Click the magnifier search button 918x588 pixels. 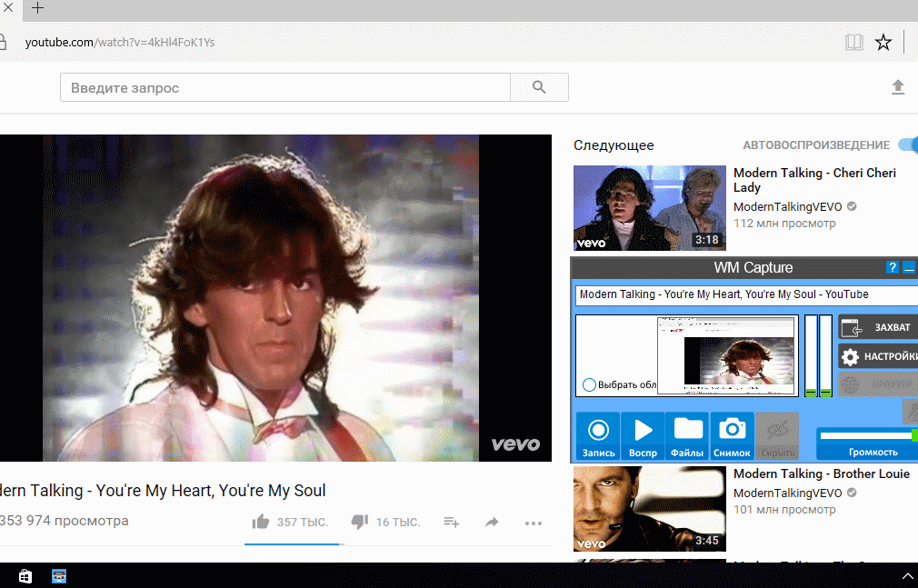click(x=539, y=88)
